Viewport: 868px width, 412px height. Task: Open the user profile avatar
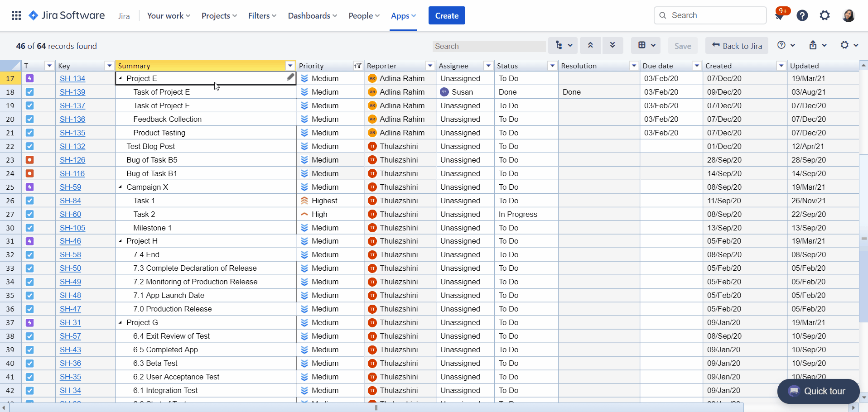coord(849,15)
